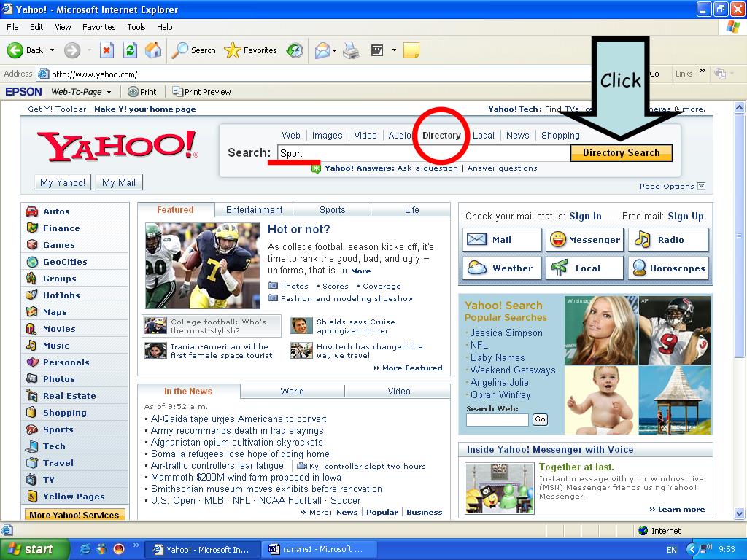Screen dimensions: 747x560
Task: Click the Personals heart icon
Action: click(32, 362)
